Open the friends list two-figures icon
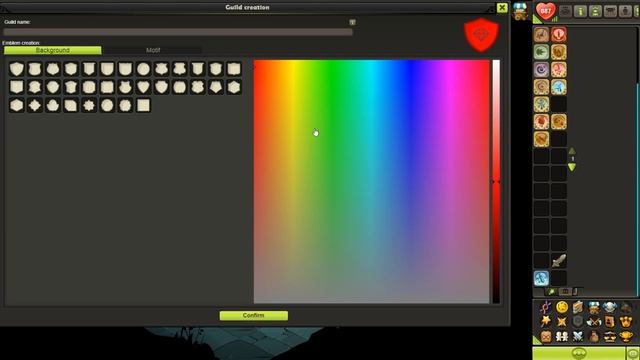Viewport: 640px width, 360px height. click(562, 336)
